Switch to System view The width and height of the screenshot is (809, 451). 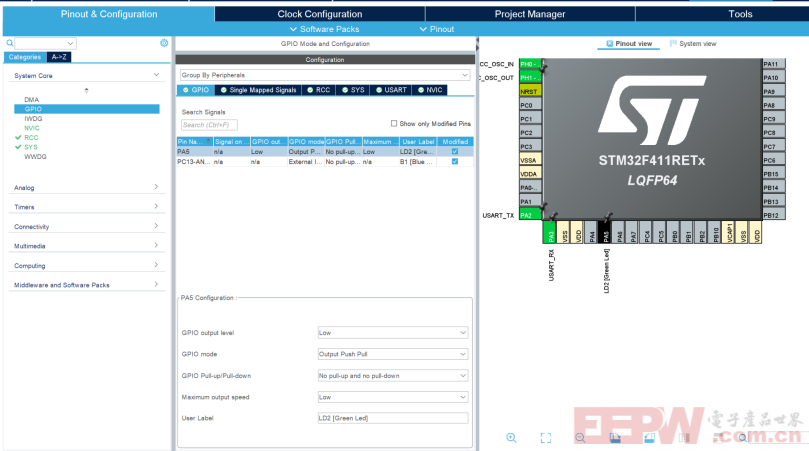tap(693, 44)
